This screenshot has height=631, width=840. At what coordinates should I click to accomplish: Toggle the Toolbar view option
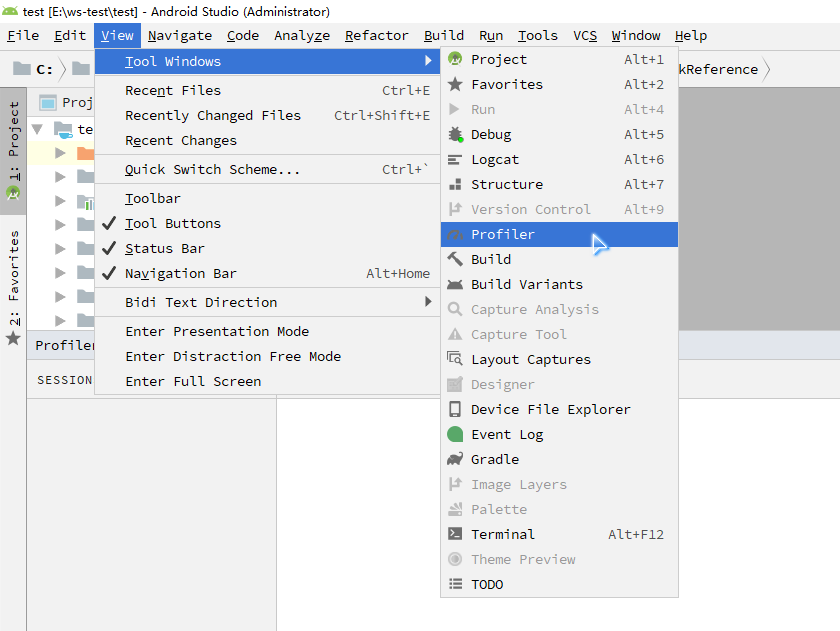[x=267, y=198]
